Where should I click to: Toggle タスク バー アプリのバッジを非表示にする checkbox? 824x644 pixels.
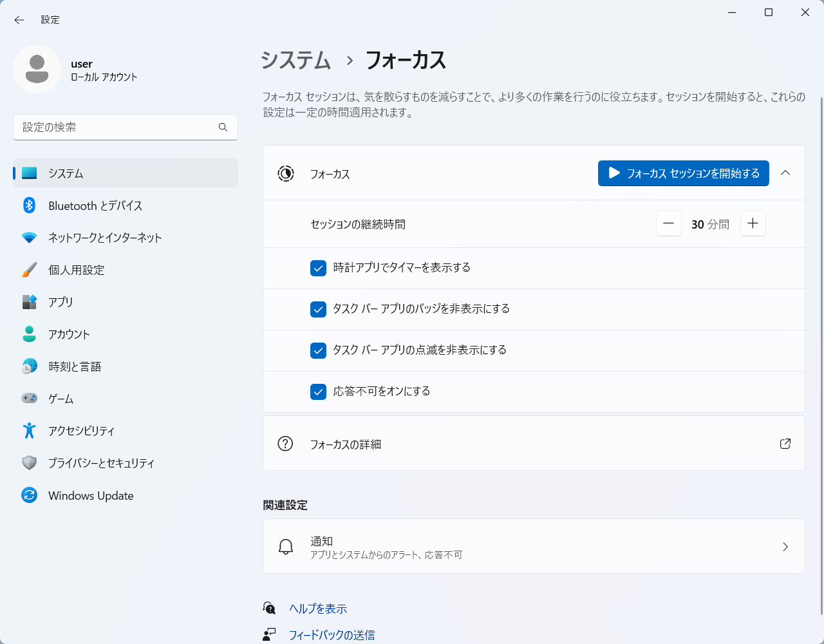318,309
